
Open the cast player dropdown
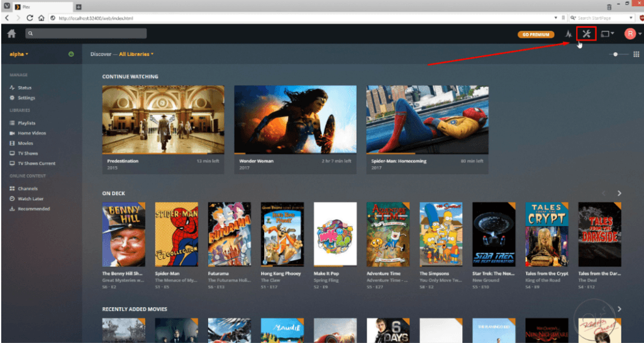coord(608,34)
